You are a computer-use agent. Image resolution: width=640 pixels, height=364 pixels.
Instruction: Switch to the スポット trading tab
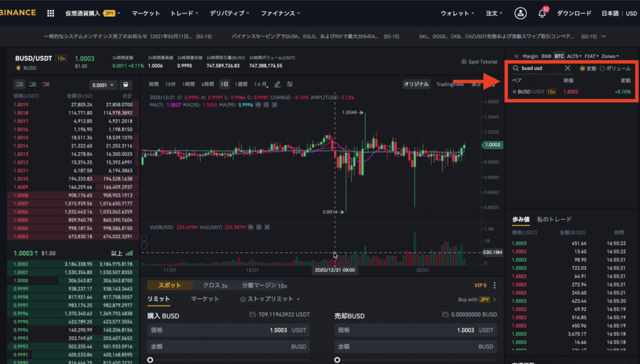point(170,285)
